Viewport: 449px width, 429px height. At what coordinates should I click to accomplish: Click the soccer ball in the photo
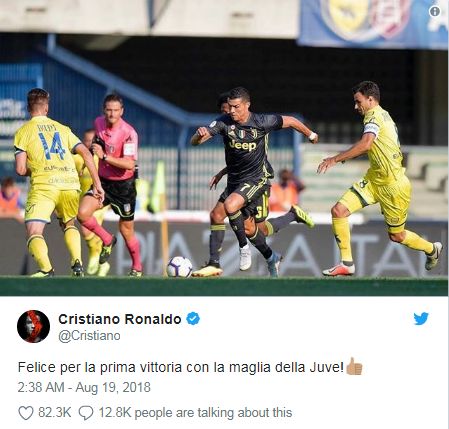pos(179,267)
